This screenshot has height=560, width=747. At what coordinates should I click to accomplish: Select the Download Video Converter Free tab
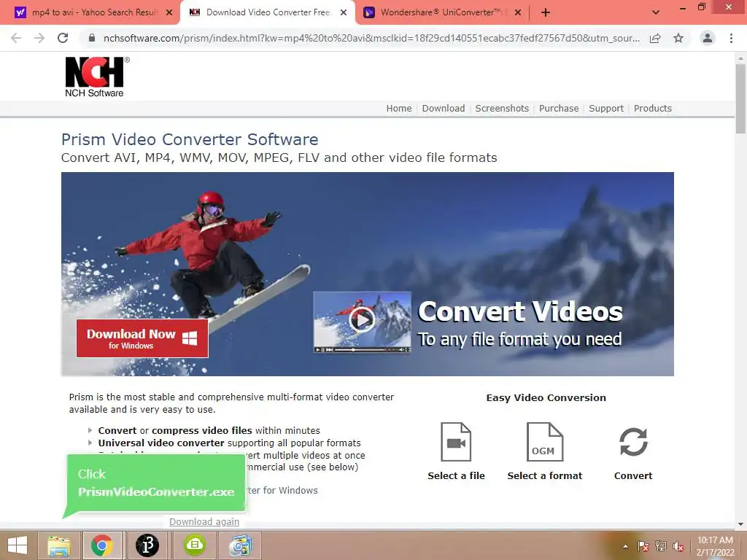pos(268,13)
